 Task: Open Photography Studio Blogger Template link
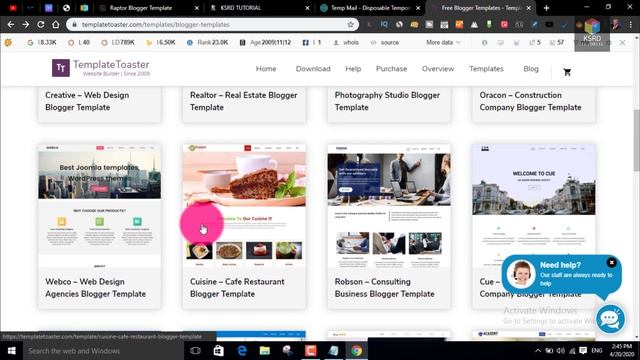(387, 101)
